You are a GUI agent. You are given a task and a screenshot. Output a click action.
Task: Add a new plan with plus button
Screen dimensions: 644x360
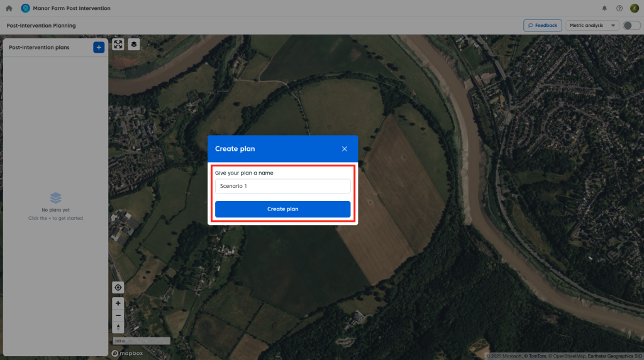point(99,47)
